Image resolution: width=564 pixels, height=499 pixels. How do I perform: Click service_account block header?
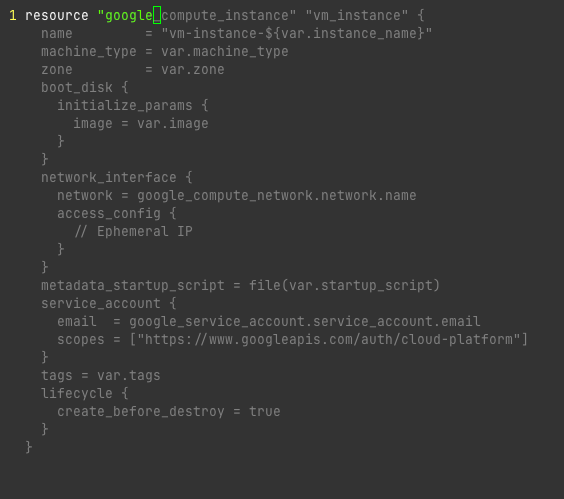(x=109, y=303)
